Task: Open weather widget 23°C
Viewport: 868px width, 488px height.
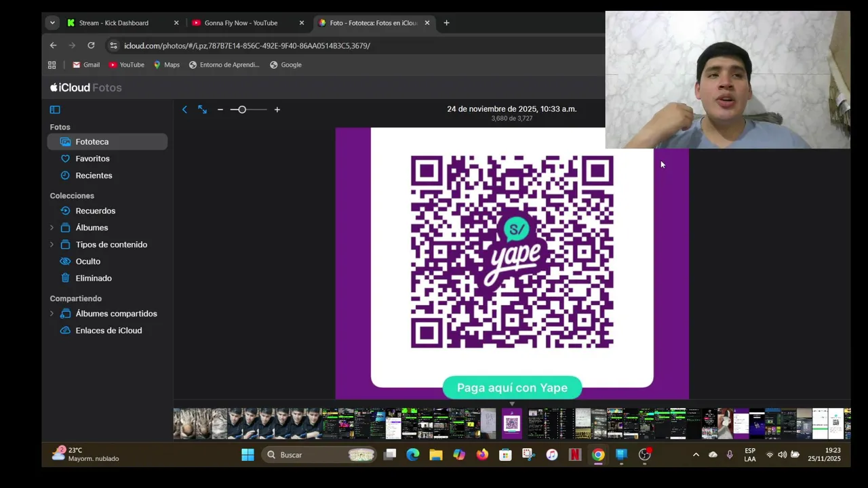Action: (86, 454)
